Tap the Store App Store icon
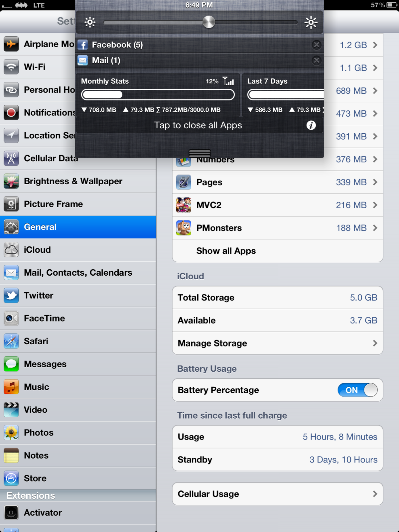Image resolution: width=399 pixels, height=532 pixels. coord(11,478)
